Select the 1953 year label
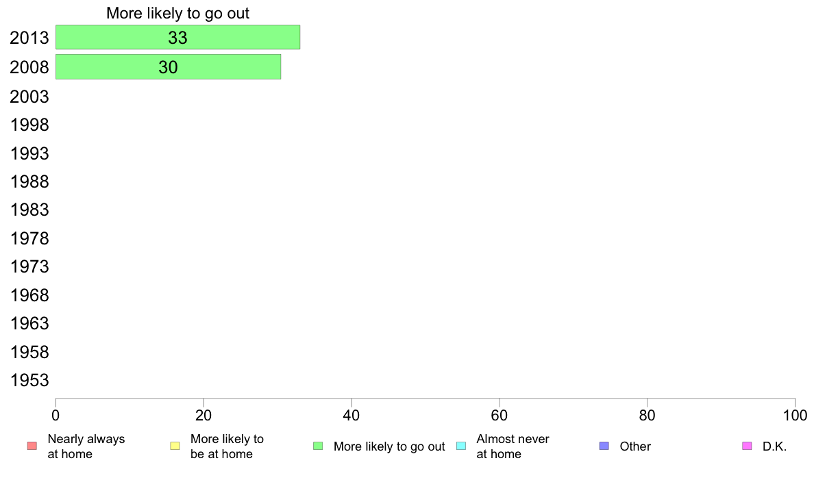This screenshot has height=504, width=814. click(29, 380)
